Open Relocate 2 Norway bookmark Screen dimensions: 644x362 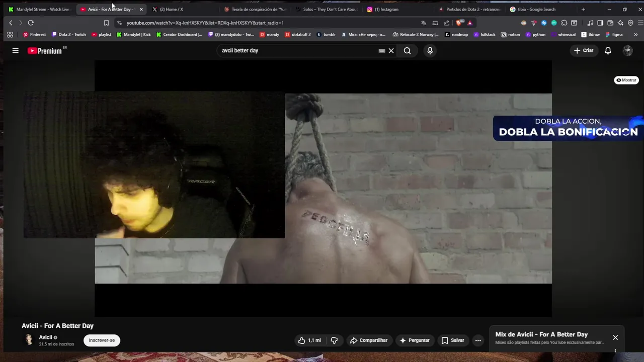pos(416,35)
